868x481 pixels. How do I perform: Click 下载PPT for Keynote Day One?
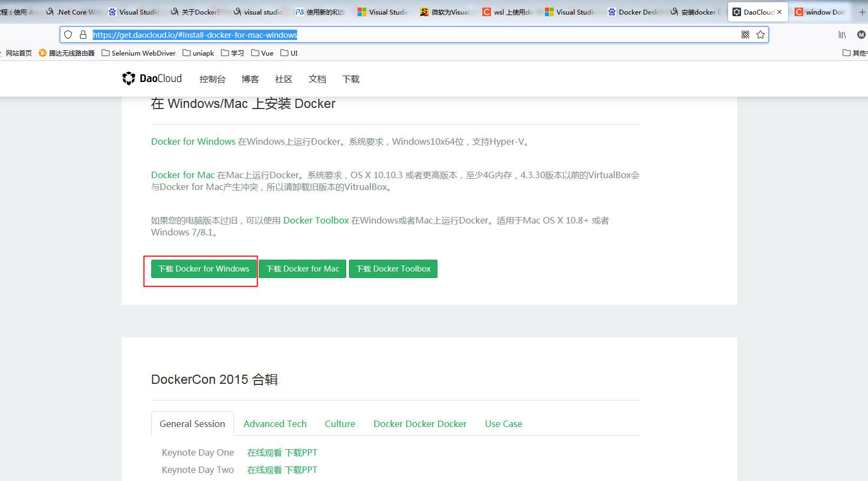(301, 452)
